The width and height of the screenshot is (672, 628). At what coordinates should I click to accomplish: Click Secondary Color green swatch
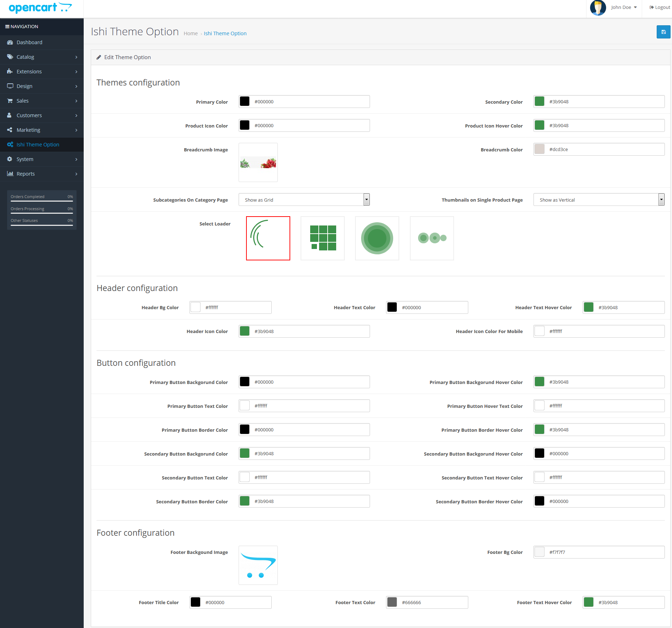[540, 102]
